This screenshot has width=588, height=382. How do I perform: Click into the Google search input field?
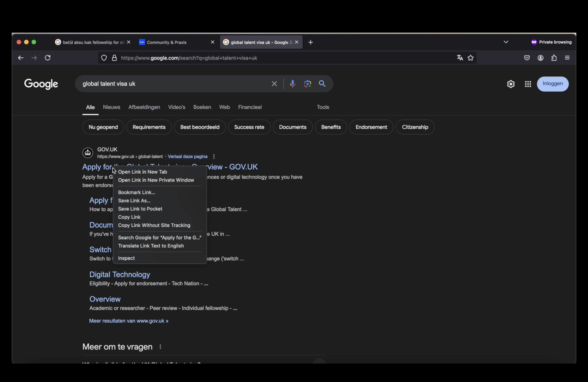(x=173, y=84)
